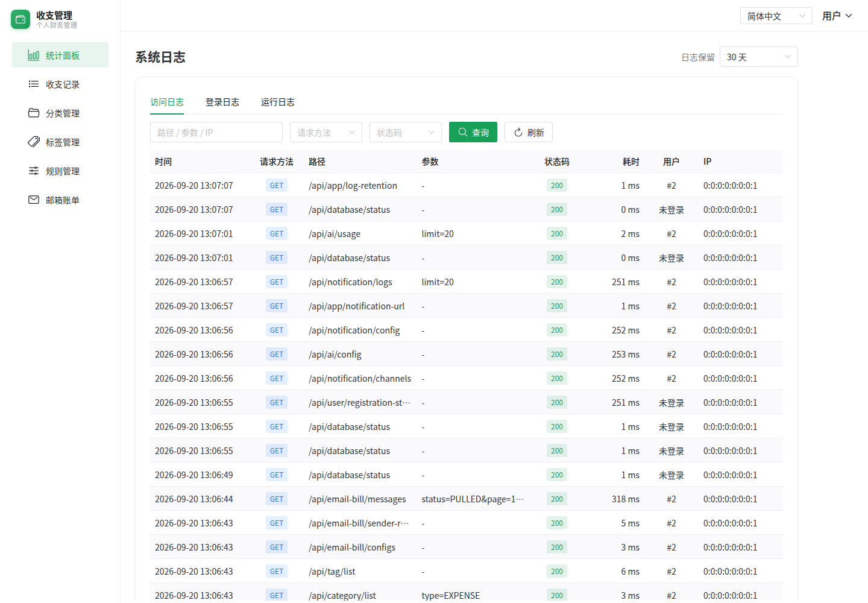Click the /api/notification/channels path cell
This screenshot has width=868, height=603.
point(360,379)
